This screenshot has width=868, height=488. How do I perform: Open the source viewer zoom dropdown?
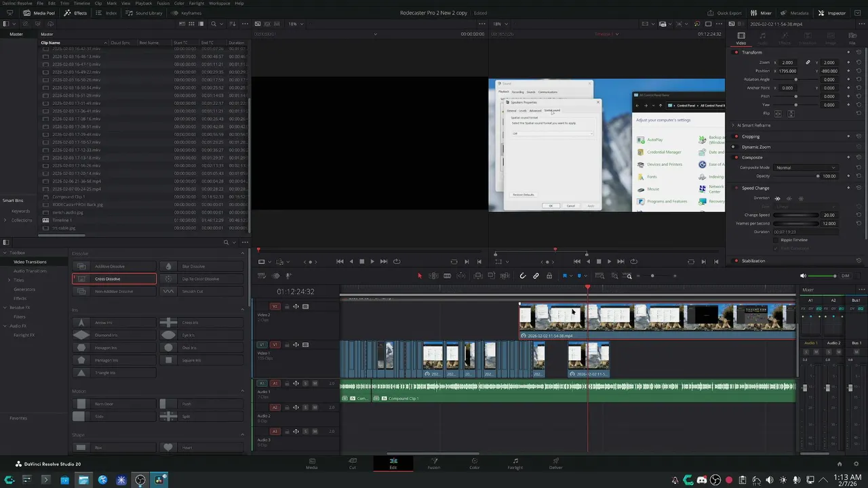tap(296, 24)
